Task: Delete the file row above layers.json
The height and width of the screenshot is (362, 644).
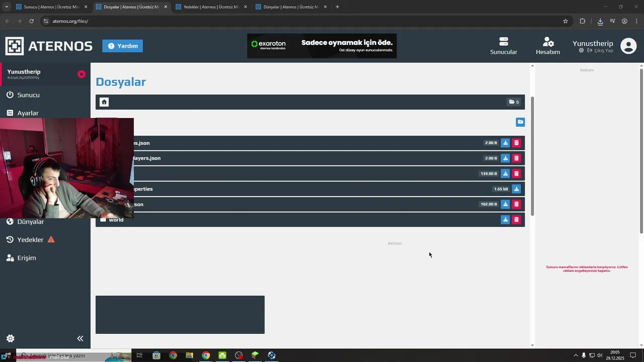Action: point(516,143)
